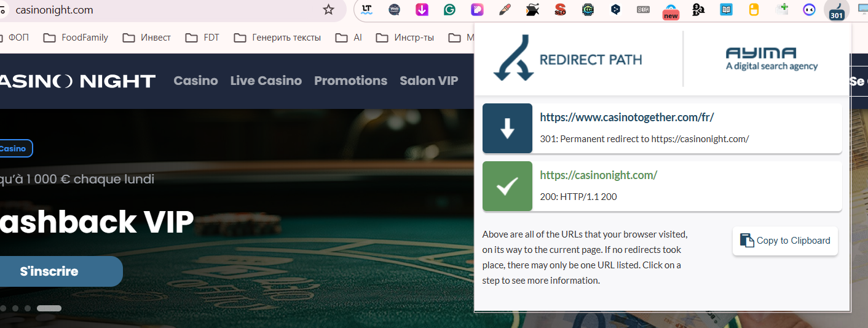Activate the eyedropper color picker extension
The width and height of the screenshot is (868, 328).
tap(505, 9)
